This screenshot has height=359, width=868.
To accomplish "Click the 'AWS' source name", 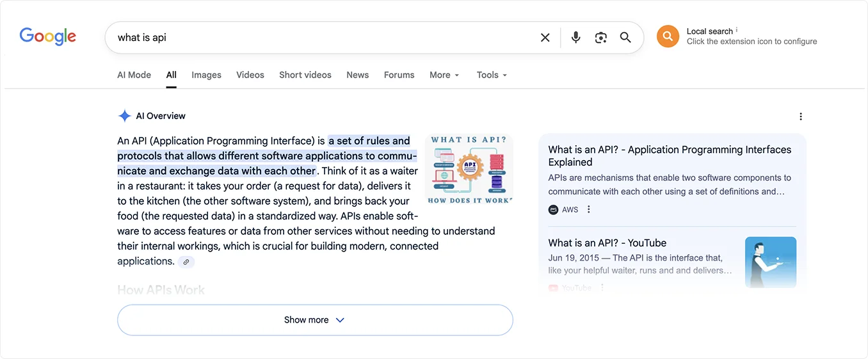I will pyautogui.click(x=570, y=209).
